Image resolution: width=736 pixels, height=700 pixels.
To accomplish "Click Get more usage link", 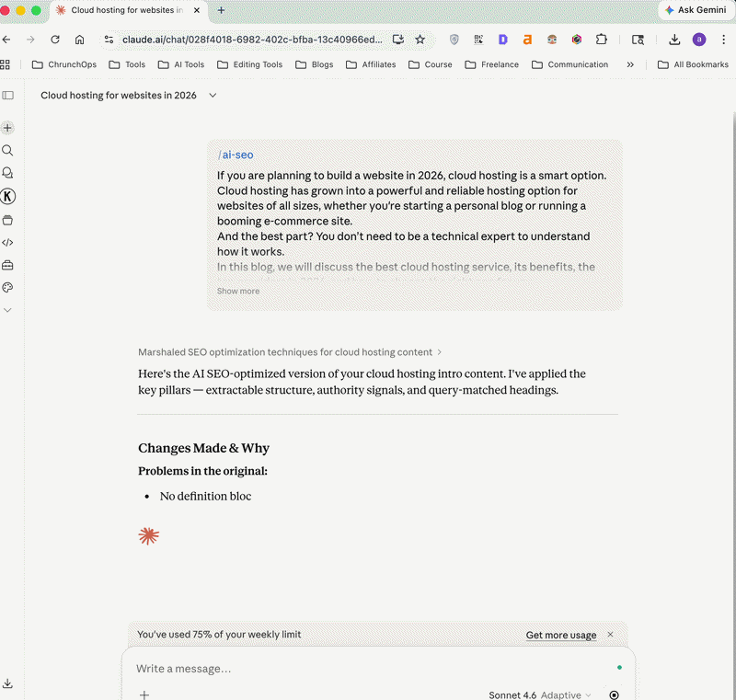I will click(x=561, y=635).
